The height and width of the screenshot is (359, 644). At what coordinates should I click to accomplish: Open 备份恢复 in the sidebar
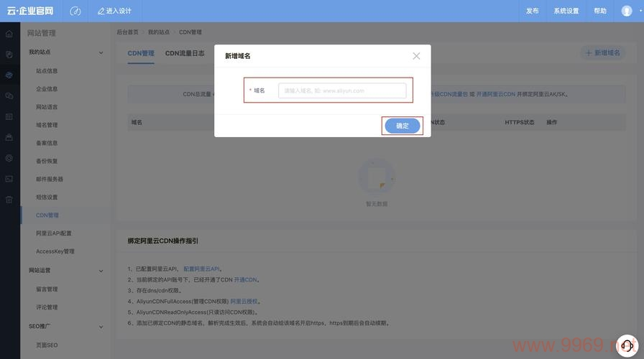coord(47,162)
